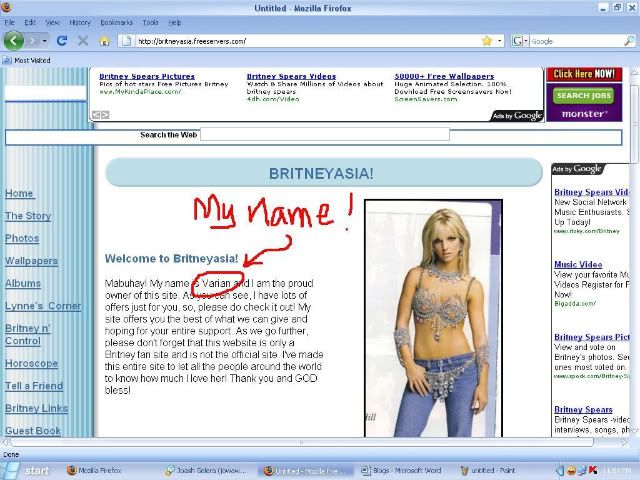The width and height of the screenshot is (640, 480).
Task: Go to the Home sidebar link
Action: tap(19, 193)
